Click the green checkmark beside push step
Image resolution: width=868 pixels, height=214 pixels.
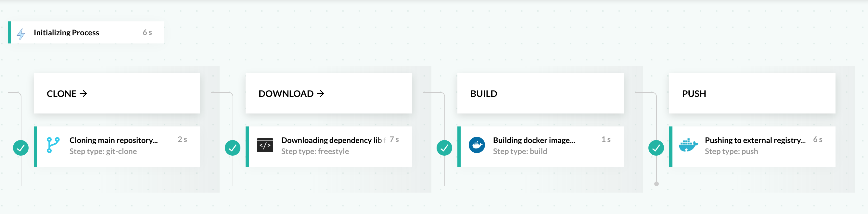pos(656,148)
